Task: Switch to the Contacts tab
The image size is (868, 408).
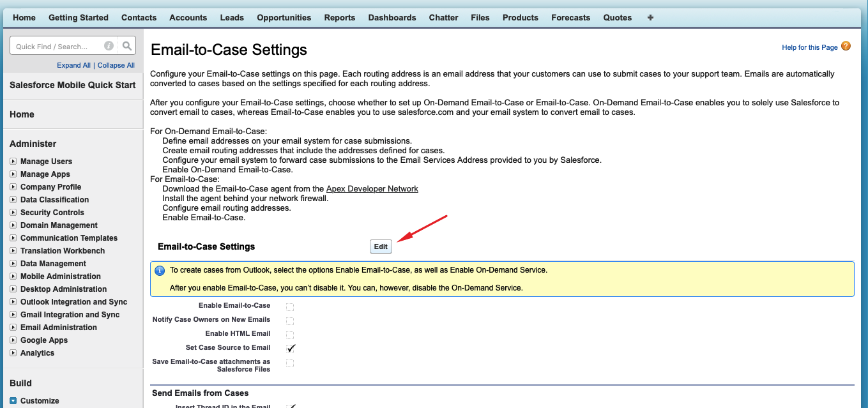Action: point(139,17)
